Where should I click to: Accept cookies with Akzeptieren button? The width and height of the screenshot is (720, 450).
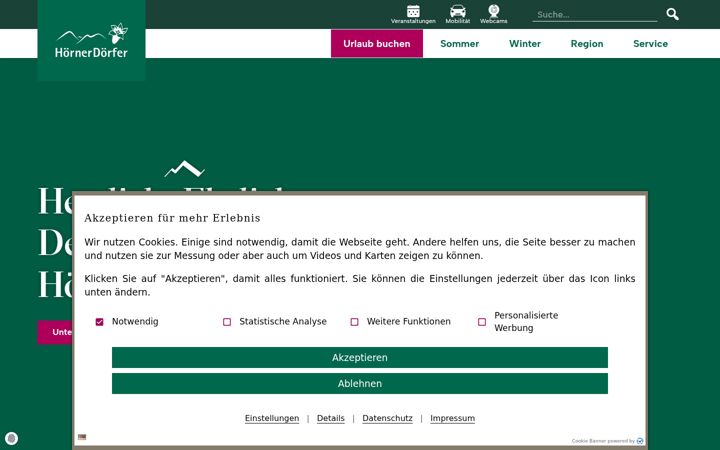tap(360, 358)
